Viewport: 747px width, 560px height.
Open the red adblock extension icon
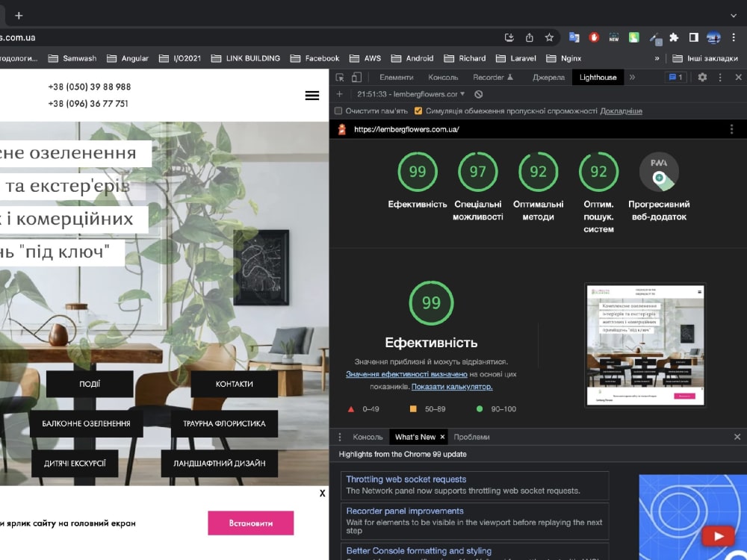[594, 37]
